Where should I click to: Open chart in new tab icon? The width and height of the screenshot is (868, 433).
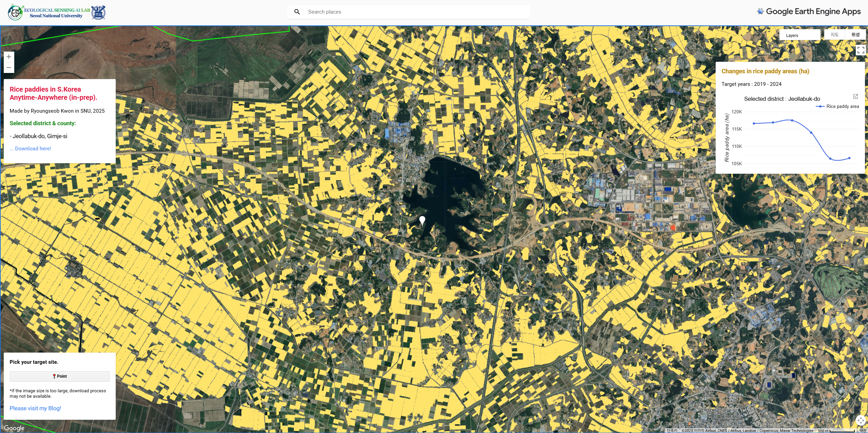click(x=855, y=96)
